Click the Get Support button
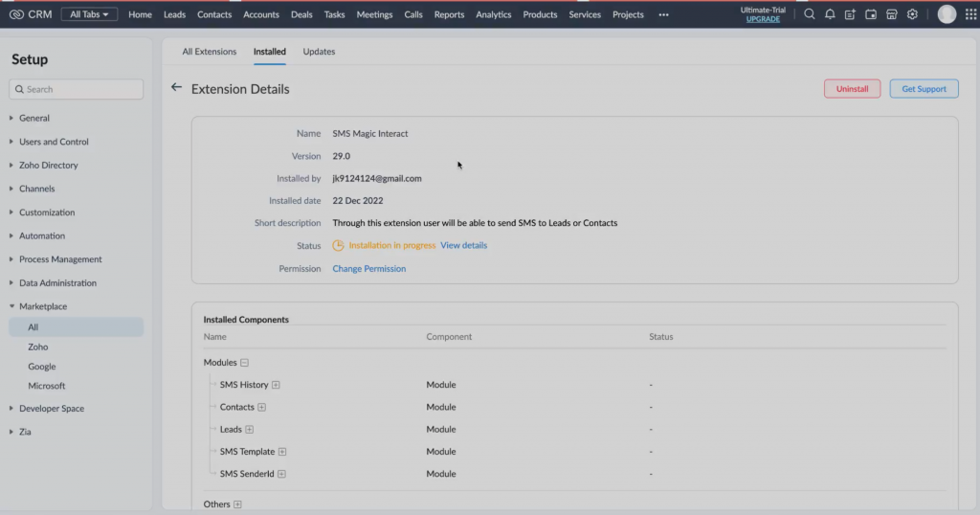Screen dimensions: 980x515 point(924,89)
